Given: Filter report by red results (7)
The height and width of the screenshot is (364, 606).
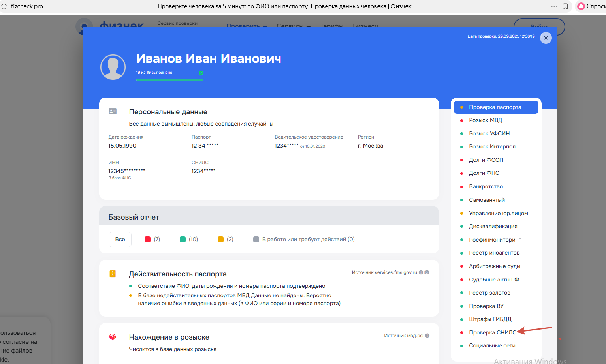Looking at the screenshot, I should (152, 239).
